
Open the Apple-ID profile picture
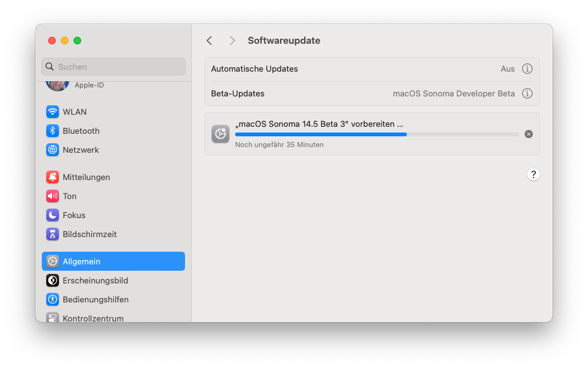(x=57, y=86)
